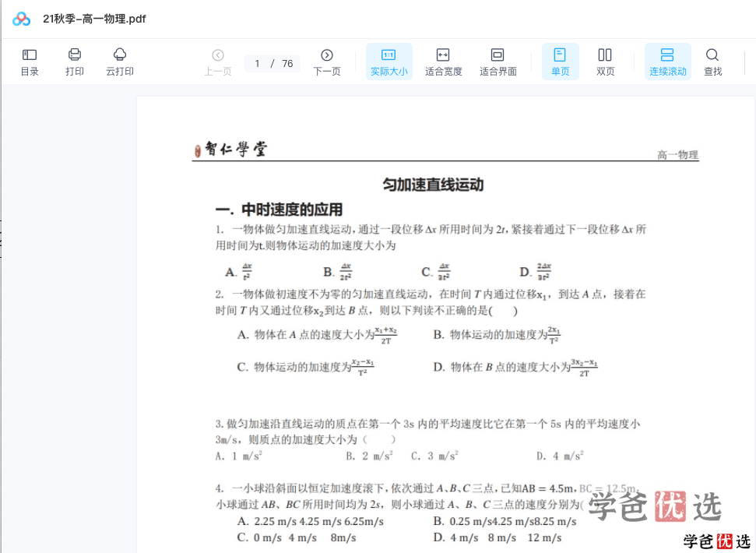The width and height of the screenshot is (756, 553).
Task: Click answer D. 4 m/s²
Action: (560, 456)
